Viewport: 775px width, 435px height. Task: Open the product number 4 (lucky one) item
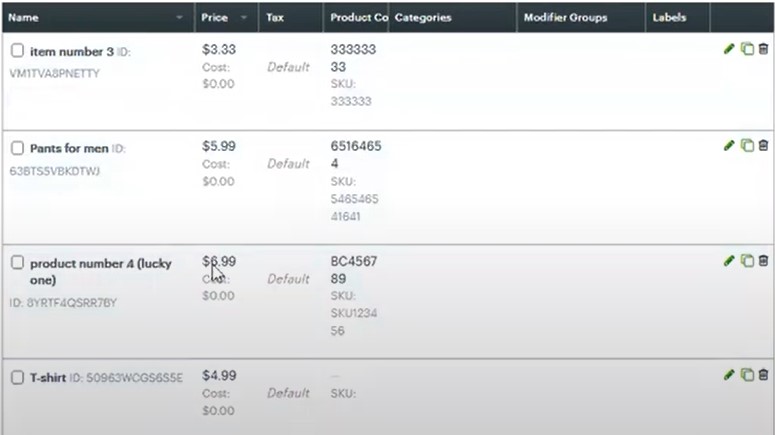point(100,264)
